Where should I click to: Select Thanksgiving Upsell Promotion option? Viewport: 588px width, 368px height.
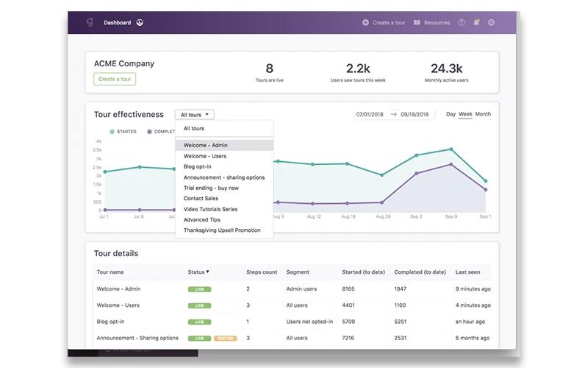coord(224,230)
